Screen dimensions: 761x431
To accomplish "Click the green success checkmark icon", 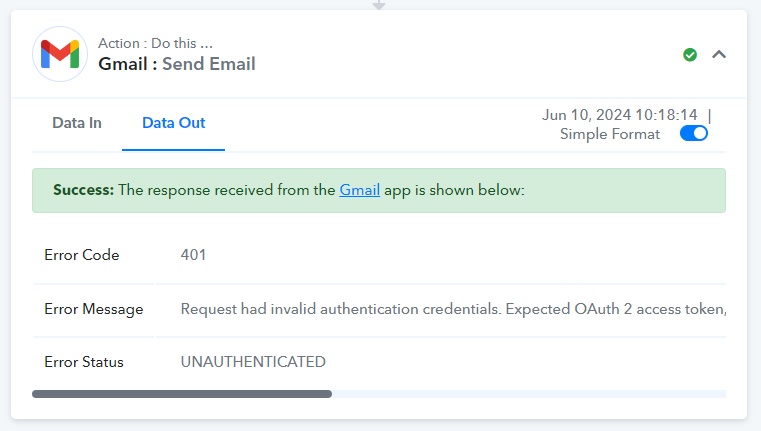I will click(x=690, y=55).
